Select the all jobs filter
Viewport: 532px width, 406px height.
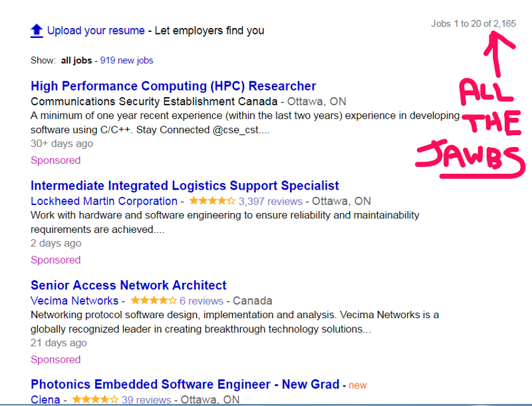76,61
